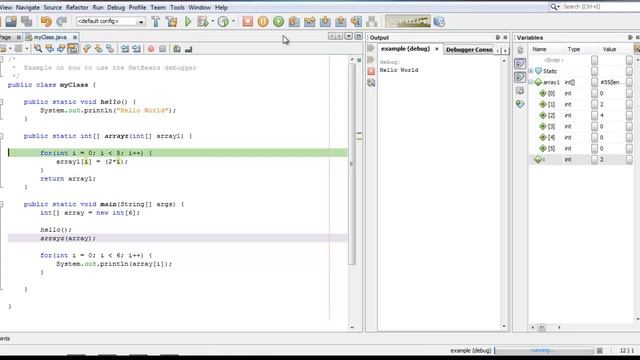Continue debugging with green circle icon

[278, 21]
